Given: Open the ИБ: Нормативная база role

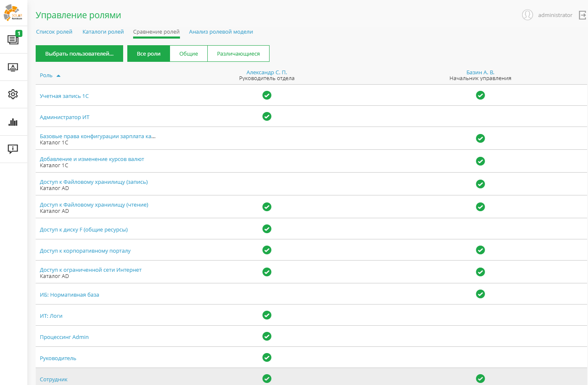Looking at the screenshot, I should pos(69,295).
